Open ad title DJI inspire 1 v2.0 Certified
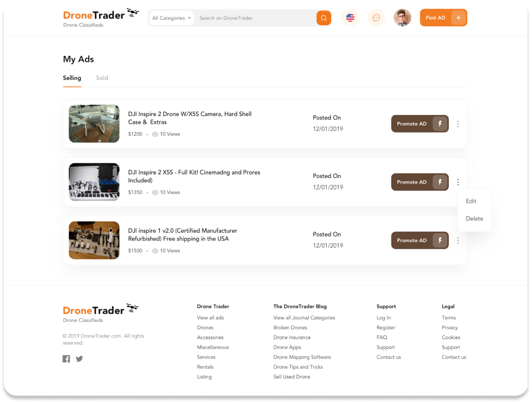 click(x=183, y=235)
